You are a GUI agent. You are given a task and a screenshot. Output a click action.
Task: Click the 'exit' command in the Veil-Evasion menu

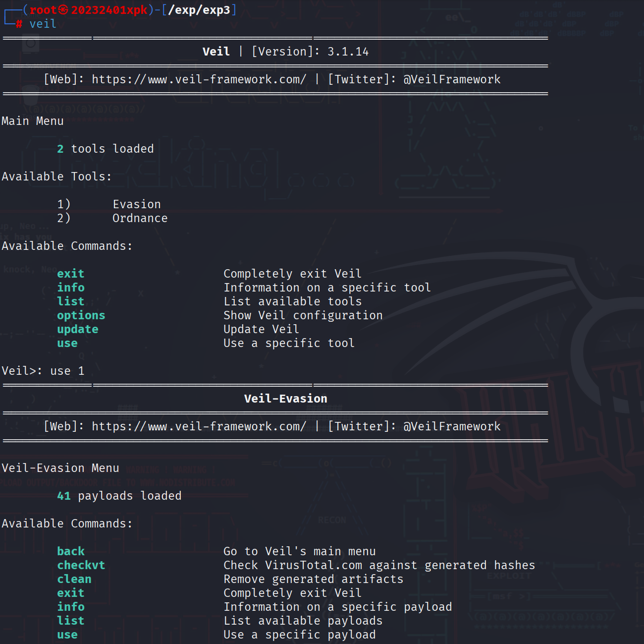click(x=71, y=593)
